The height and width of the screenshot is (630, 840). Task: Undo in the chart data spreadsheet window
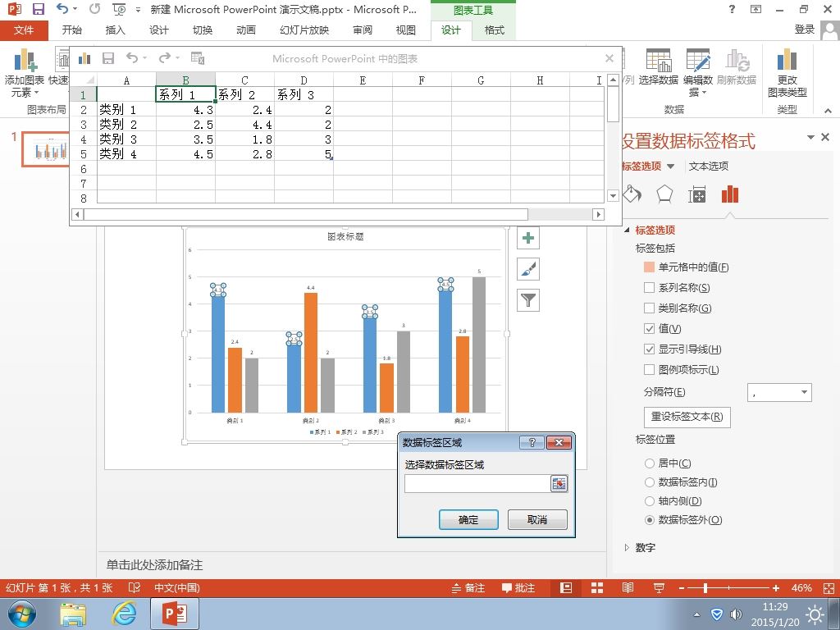(132, 58)
